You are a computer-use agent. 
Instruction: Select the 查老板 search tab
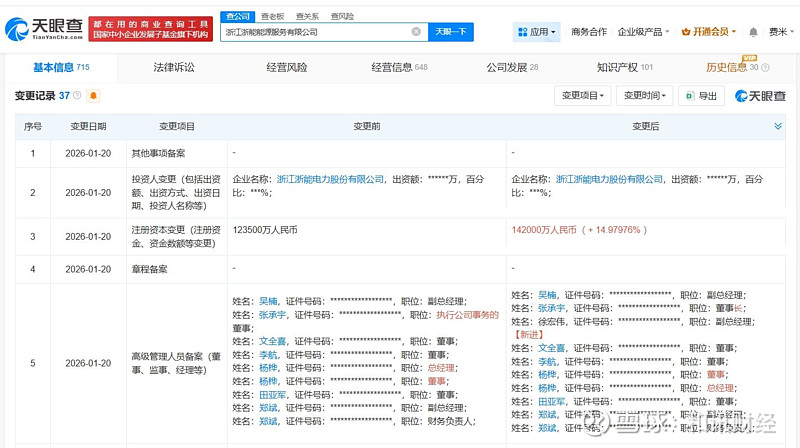[271, 17]
